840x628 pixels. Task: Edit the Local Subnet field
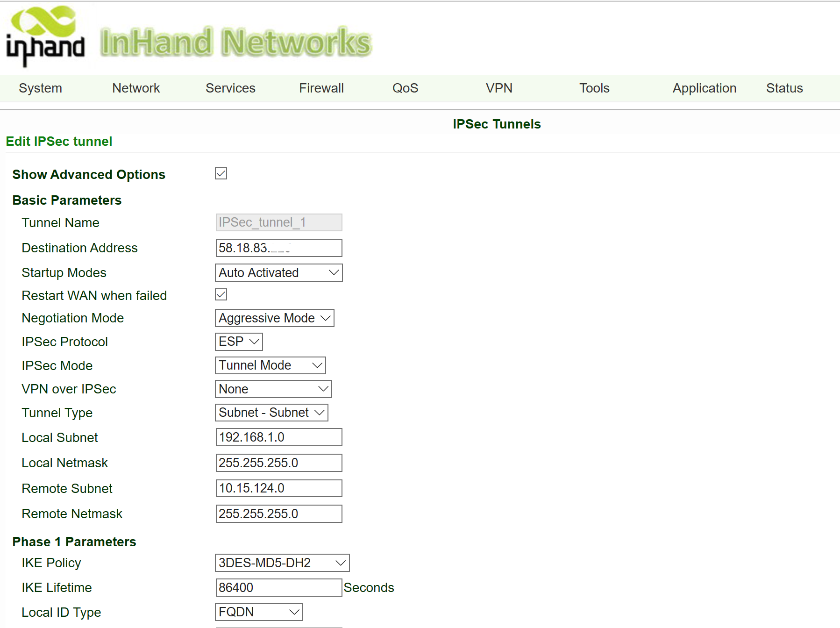[278, 437]
